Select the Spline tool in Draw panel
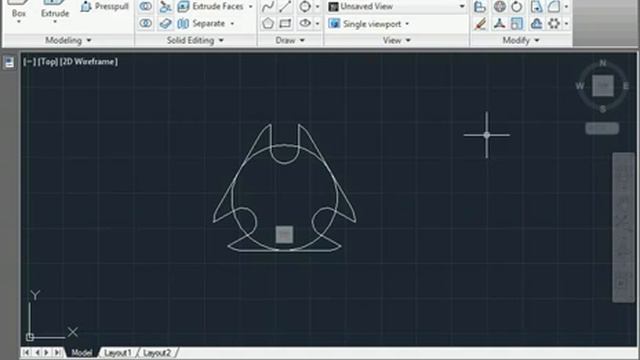Image resolution: width=640 pixels, height=360 pixels. click(x=268, y=7)
